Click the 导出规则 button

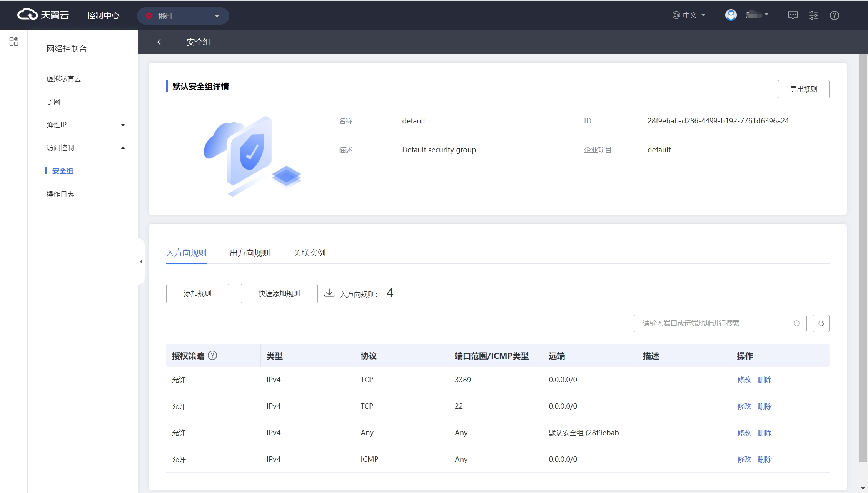803,89
